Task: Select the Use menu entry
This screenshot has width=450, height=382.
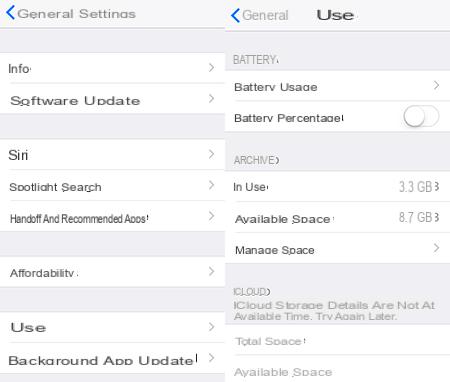Action: 112,327
